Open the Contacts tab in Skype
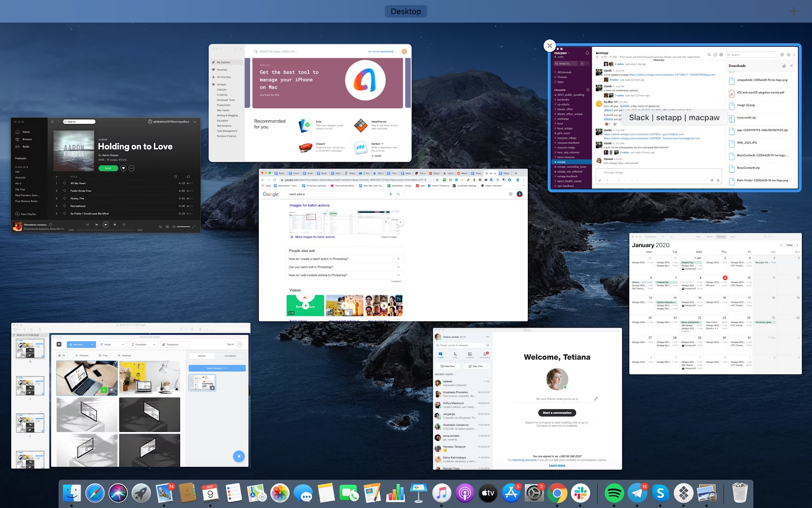This screenshot has height=508, width=812. (x=470, y=355)
